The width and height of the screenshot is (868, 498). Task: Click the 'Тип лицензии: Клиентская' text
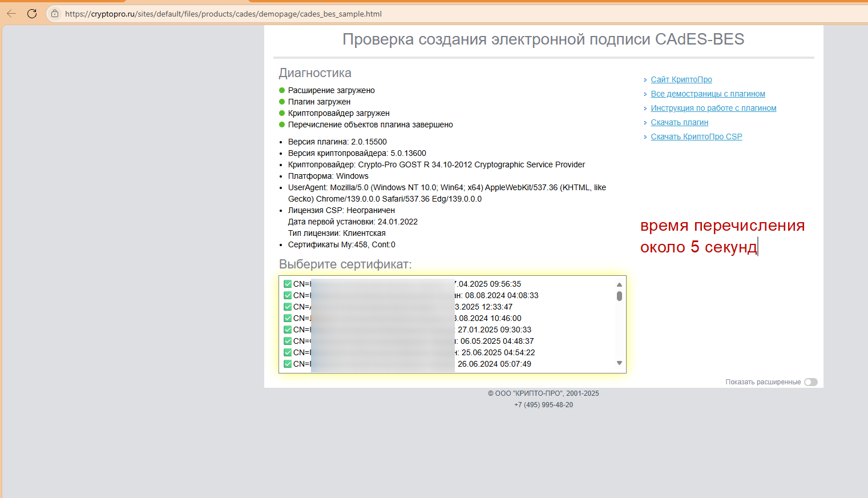337,233
